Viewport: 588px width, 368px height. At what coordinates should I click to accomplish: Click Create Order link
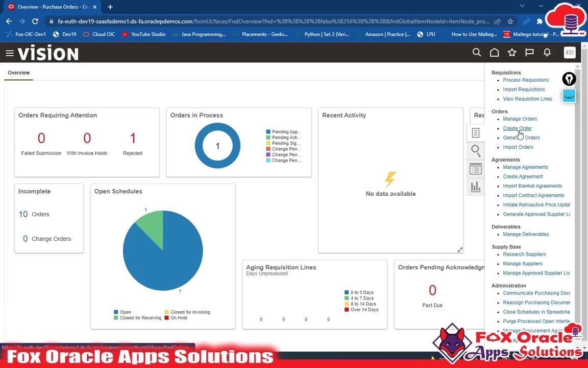pos(517,128)
